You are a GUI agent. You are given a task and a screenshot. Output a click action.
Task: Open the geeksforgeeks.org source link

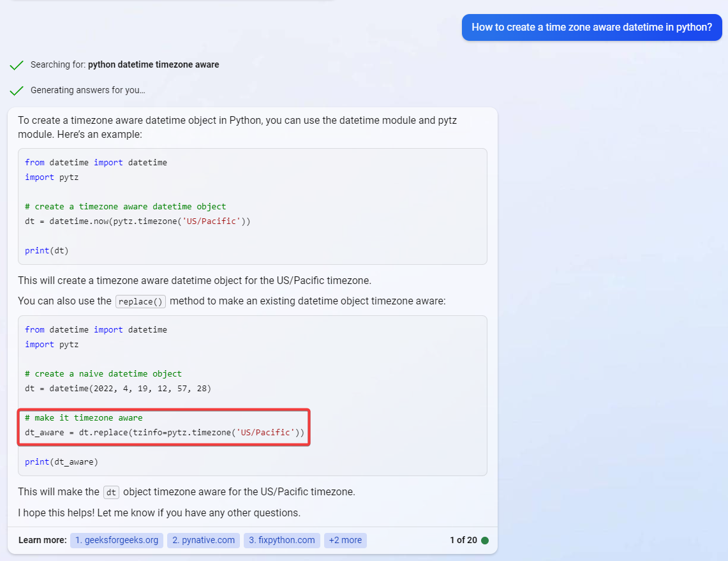(x=117, y=540)
